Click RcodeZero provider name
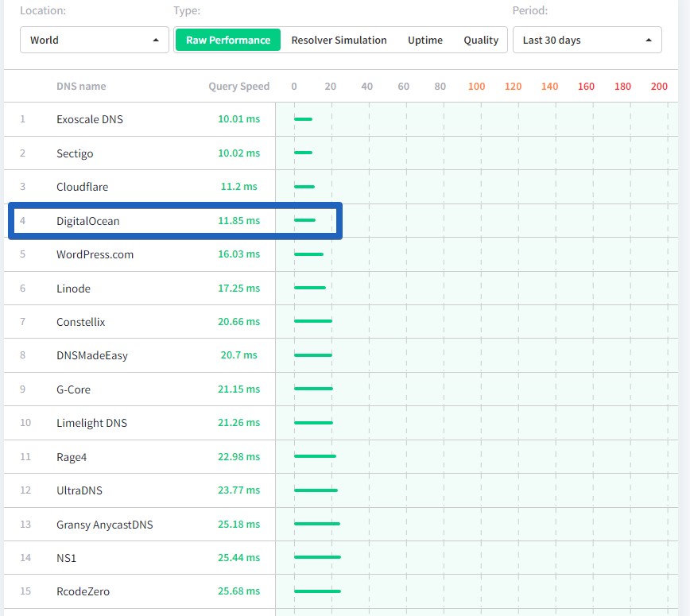The image size is (690, 616). (83, 591)
